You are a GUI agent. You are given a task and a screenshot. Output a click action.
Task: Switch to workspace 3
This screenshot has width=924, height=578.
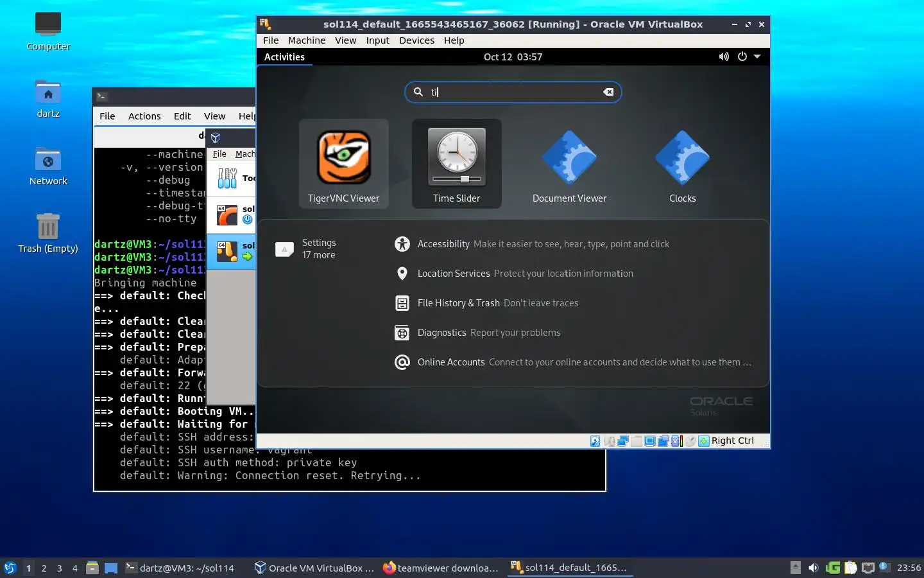click(x=60, y=568)
